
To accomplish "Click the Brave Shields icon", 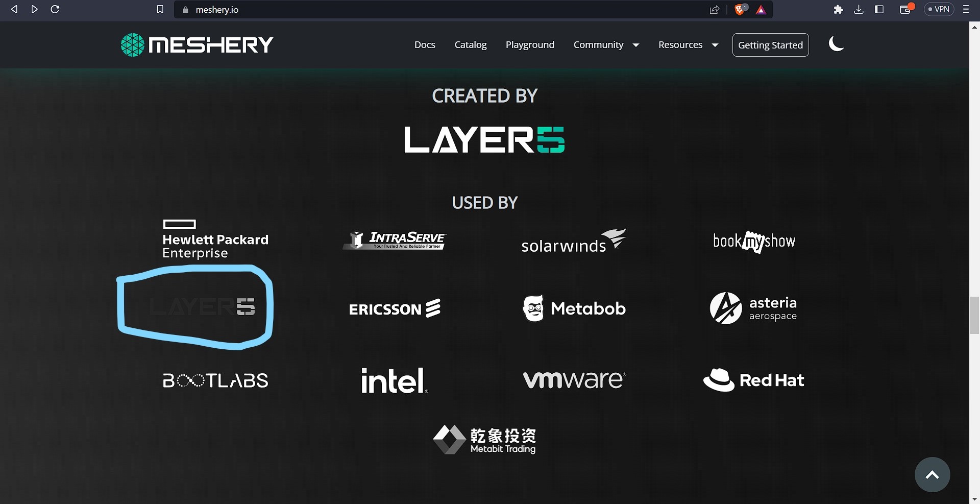I will pyautogui.click(x=740, y=9).
